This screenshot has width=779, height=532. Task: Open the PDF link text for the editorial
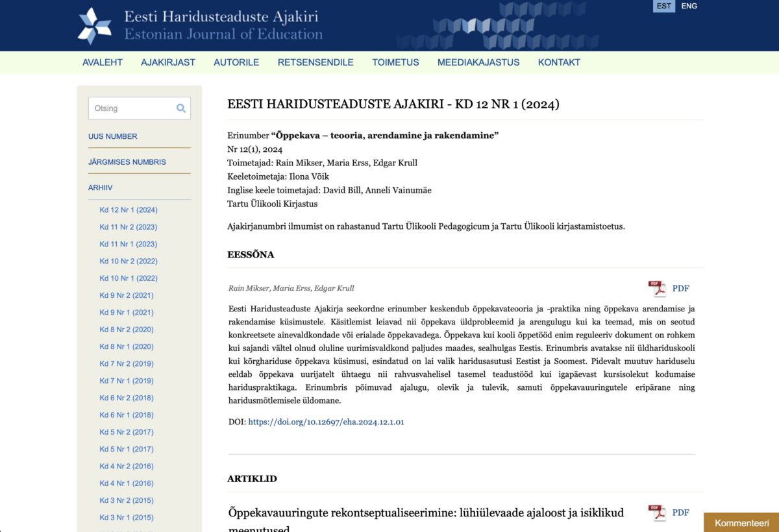[x=680, y=288]
